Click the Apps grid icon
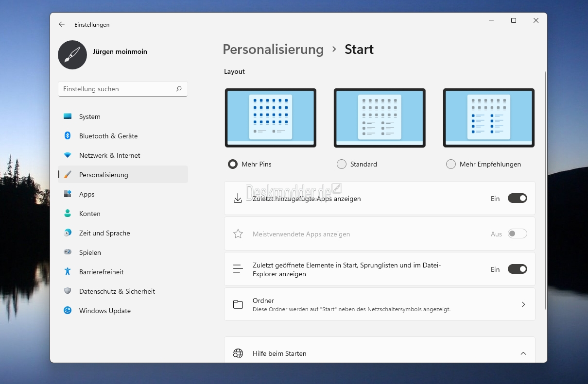 click(x=68, y=194)
